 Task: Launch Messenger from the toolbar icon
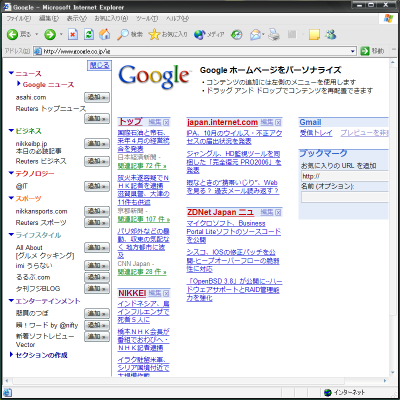point(331,34)
